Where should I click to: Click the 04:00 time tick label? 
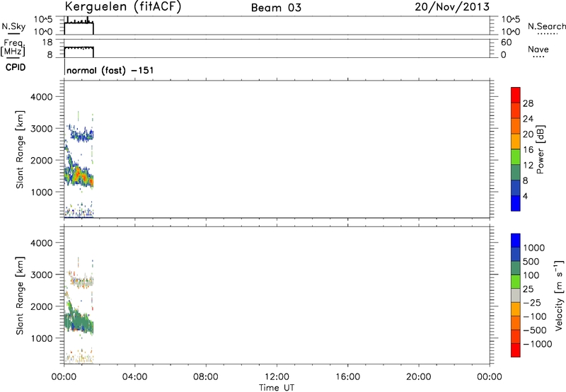click(134, 377)
